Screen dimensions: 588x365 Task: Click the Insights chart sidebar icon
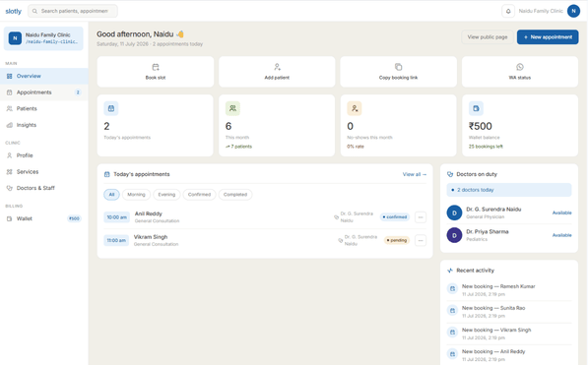click(x=10, y=125)
